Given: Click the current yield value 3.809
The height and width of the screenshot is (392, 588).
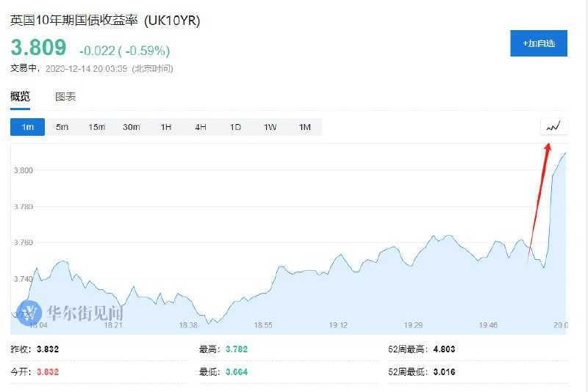Looking at the screenshot, I should (x=38, y=47).
